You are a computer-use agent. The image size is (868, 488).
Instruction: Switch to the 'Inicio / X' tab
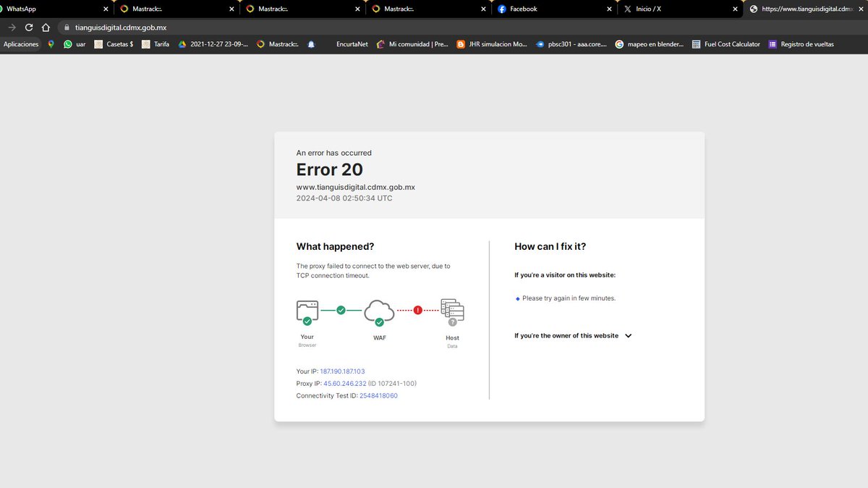pos(680,9)
